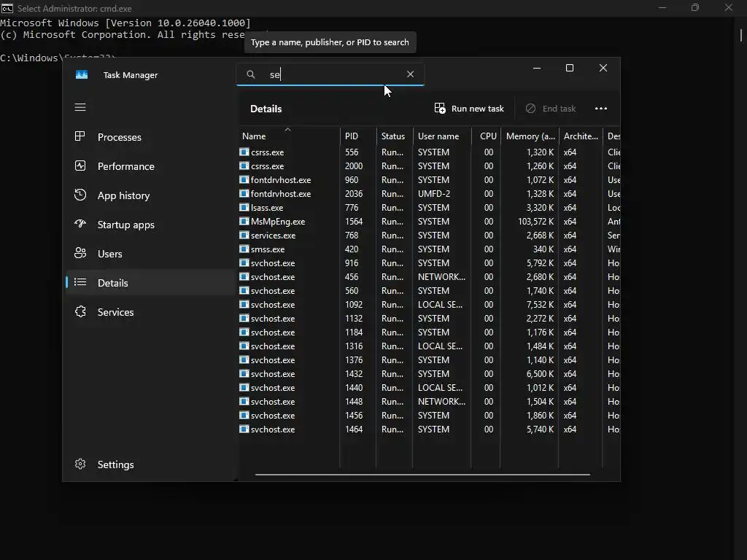
Task: Click the Services puzzle icon
Action: click(80, 311)
